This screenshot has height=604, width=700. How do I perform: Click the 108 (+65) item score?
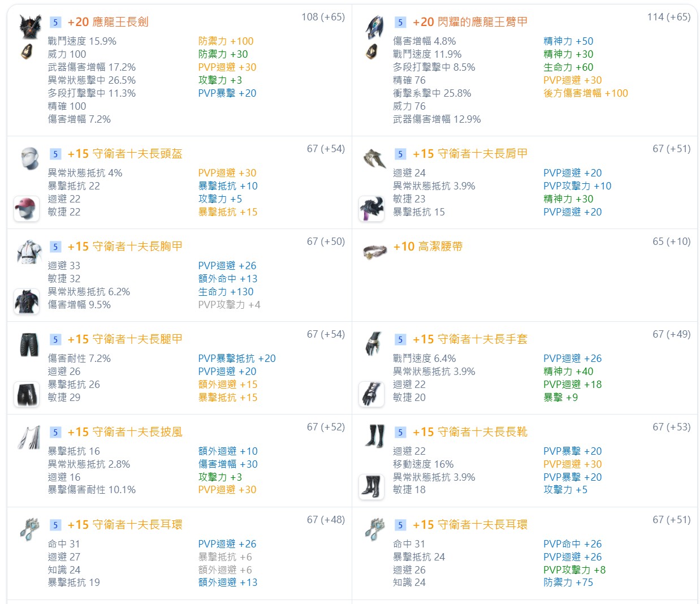coord(323,17)
